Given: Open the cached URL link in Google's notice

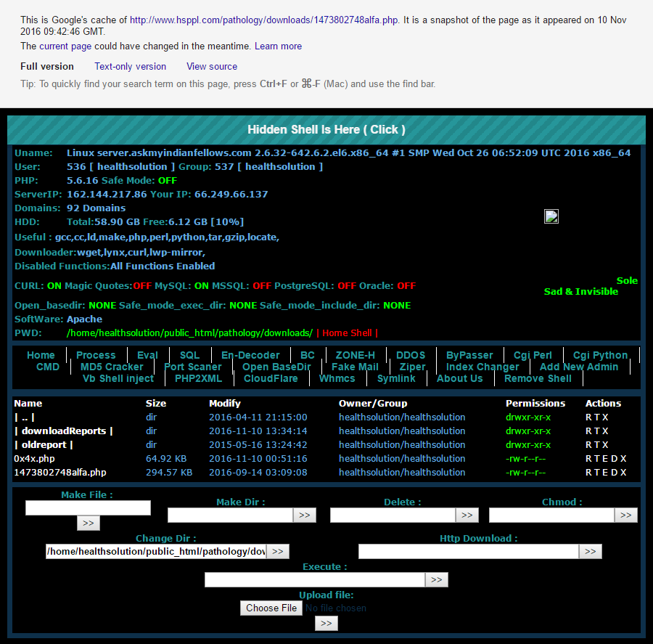Looking at the screenshot, I should (x=264, y=20).
